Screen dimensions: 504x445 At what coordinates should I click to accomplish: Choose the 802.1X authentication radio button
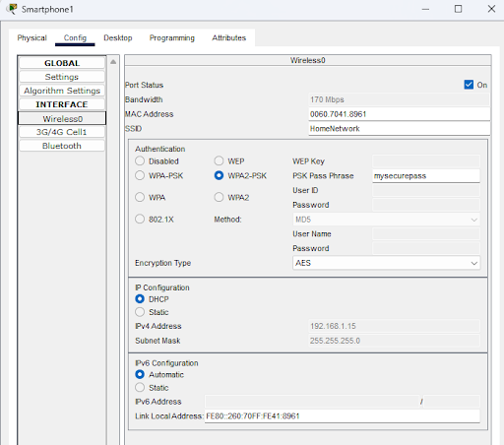point(140,219)
